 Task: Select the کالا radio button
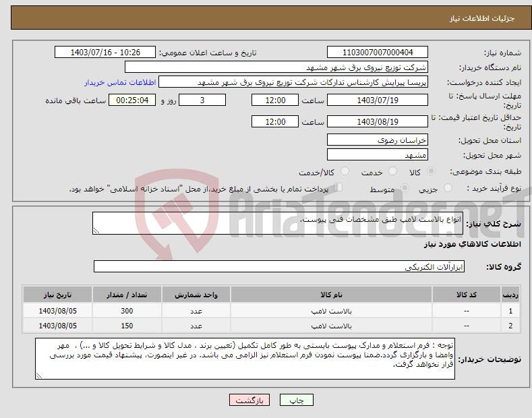tap(431, 171)
